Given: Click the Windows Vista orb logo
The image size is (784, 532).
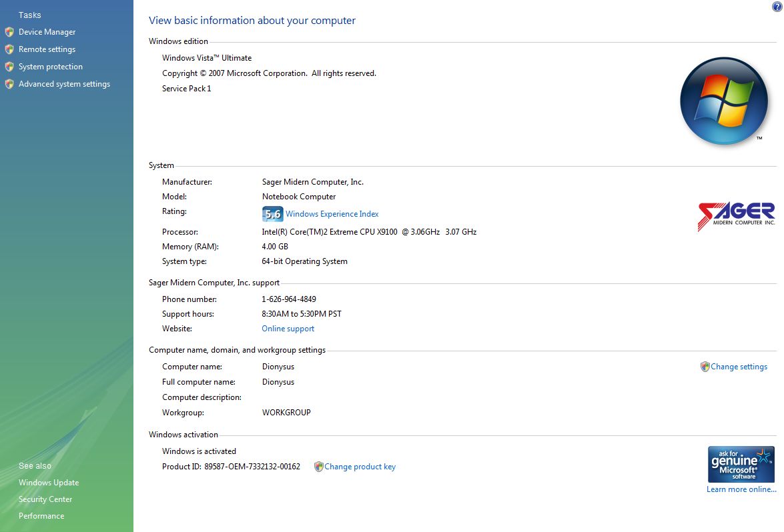Looking at the screenshot, I should point(723,101).
